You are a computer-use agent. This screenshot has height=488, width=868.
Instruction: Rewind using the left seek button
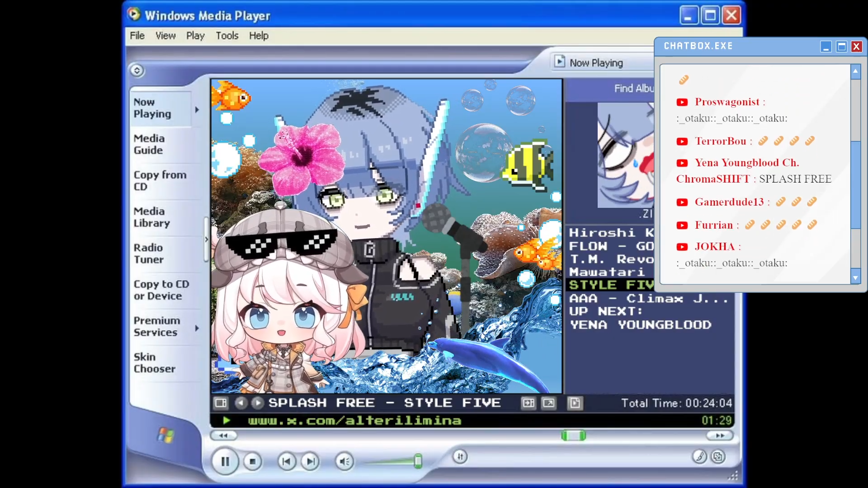point(223,436)
